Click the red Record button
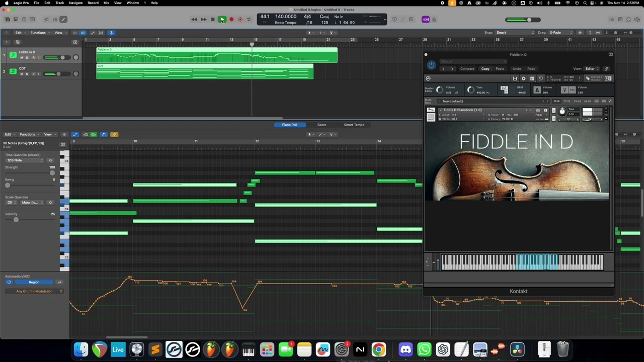The width and height of the screenshot is (644, 362). coord(231,20)
